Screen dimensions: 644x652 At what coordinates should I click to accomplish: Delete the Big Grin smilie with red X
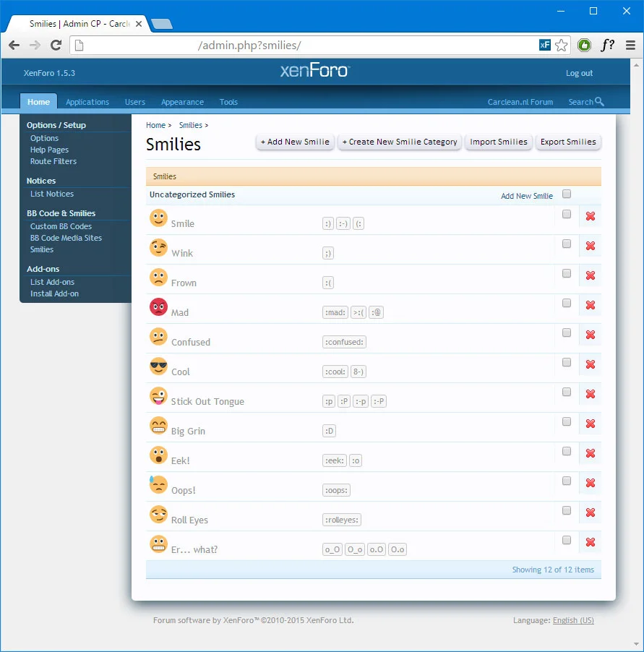pos(590,424)
